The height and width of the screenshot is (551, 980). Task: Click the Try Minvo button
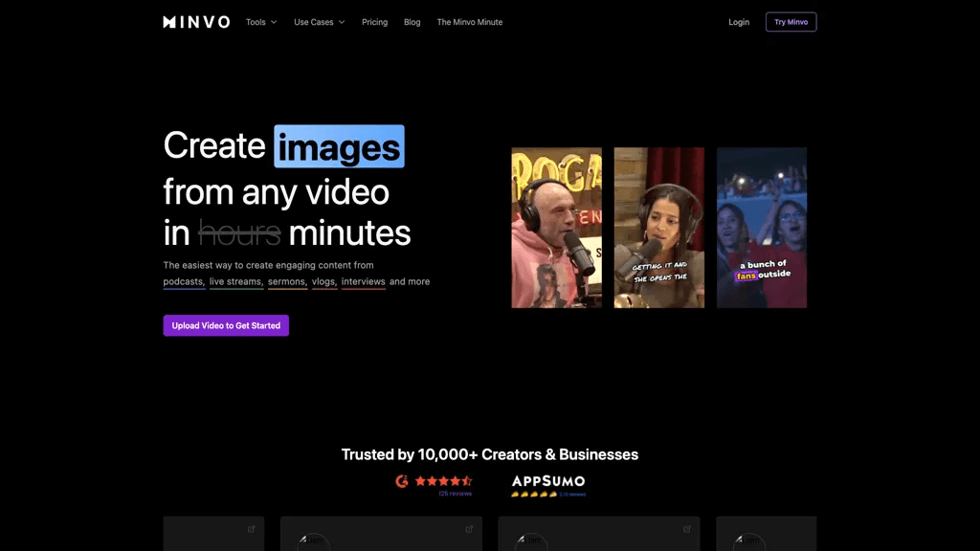coord(791,22)
